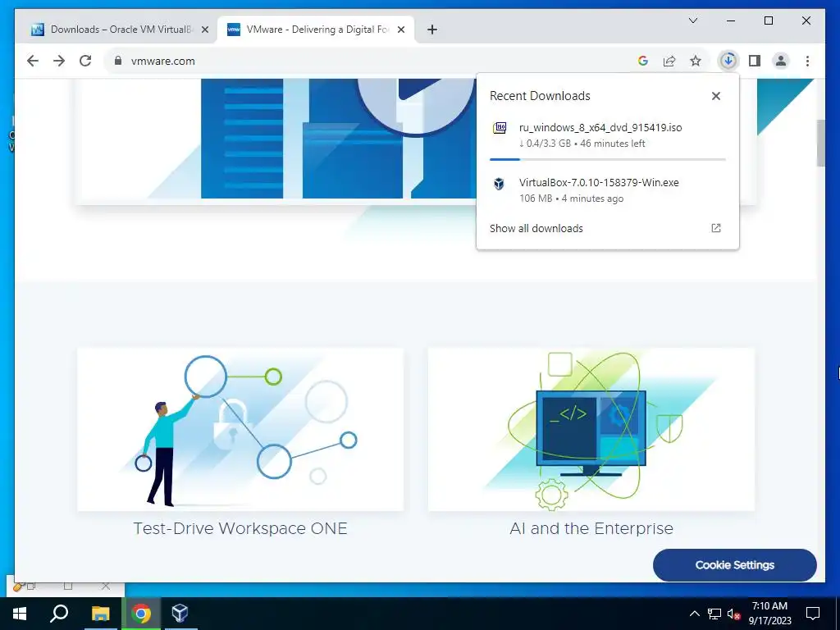840x630 pixels.
Task: Open a new tab with the plus button
Action: click(x=432, y=30)
